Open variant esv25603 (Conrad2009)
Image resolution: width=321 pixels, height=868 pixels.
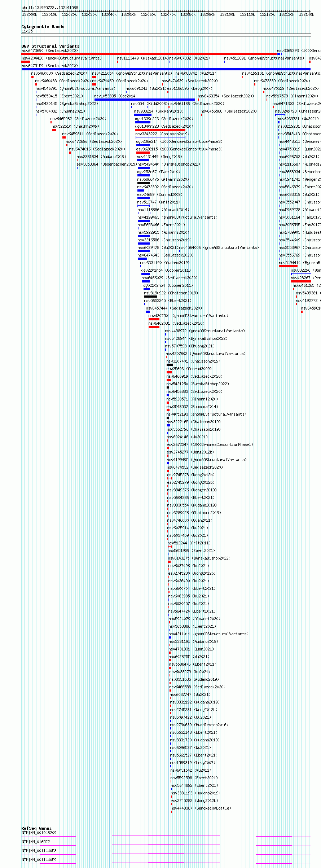[x=189, y=369]
